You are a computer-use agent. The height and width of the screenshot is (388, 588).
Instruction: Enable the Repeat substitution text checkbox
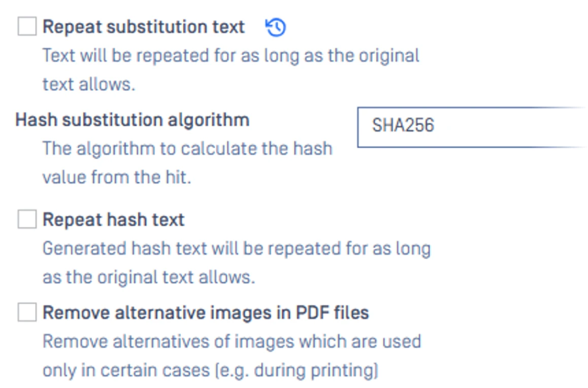27,26
